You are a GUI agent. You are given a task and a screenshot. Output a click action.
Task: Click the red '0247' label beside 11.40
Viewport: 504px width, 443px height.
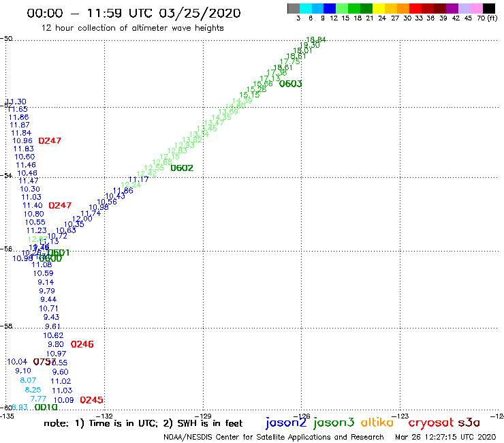click(60, 205)
